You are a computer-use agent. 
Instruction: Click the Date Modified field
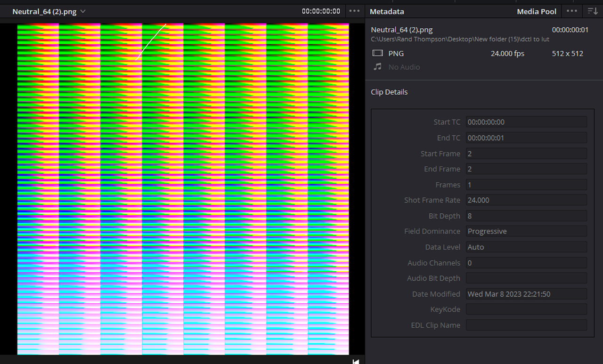coord(526,294)
